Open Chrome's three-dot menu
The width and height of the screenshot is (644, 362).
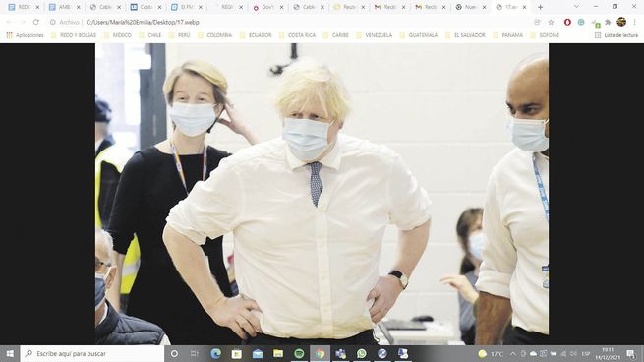click(x=634, y=22)
